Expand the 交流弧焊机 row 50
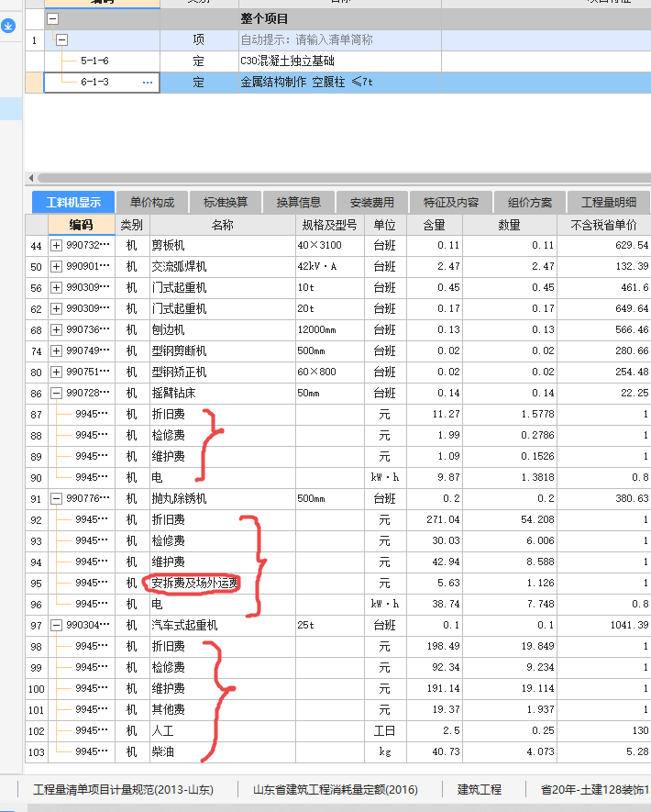 tap(56, 267)
